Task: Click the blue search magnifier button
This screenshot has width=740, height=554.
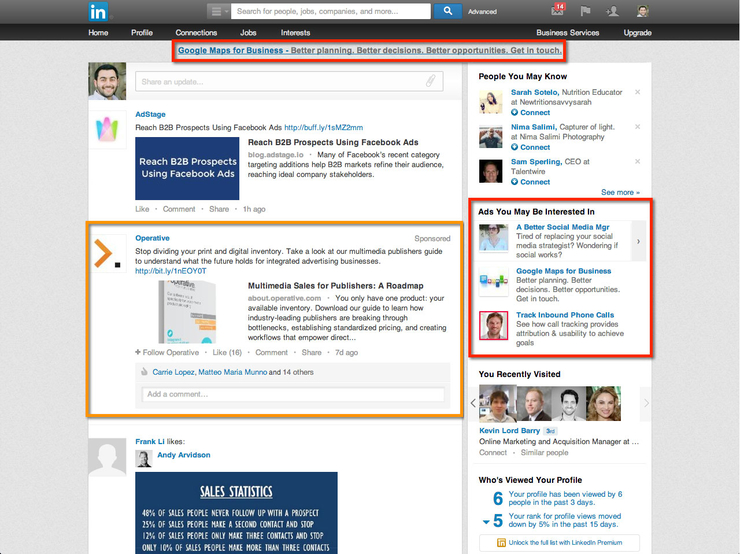Action: (x=448, y=11)
